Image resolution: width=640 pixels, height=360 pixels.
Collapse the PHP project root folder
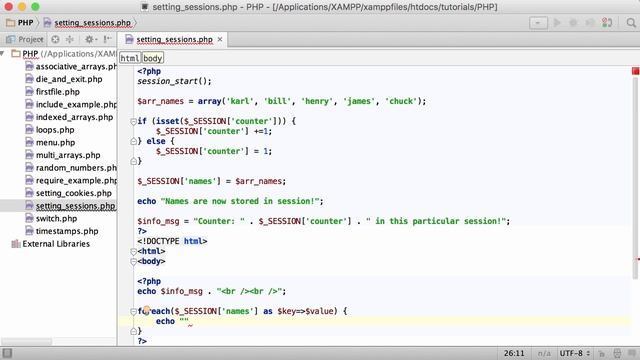[3, 53]
